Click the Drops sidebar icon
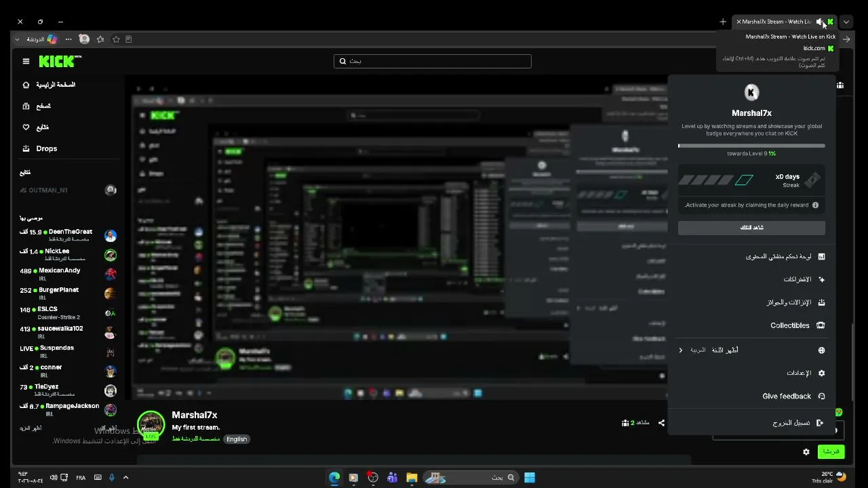The width and height of the screenshot is (868, 488). click(x=26, y=148)
